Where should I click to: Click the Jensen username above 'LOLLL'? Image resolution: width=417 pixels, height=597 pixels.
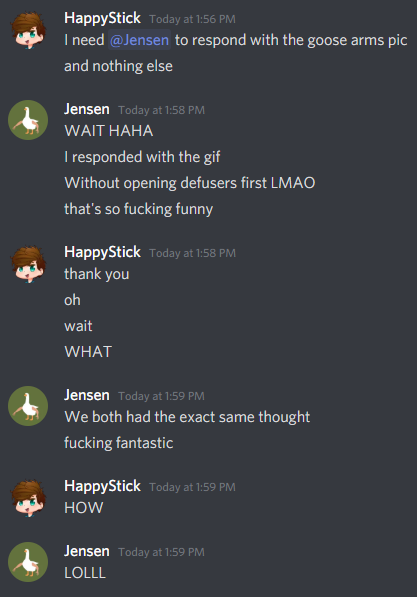(x=87, y=551)
